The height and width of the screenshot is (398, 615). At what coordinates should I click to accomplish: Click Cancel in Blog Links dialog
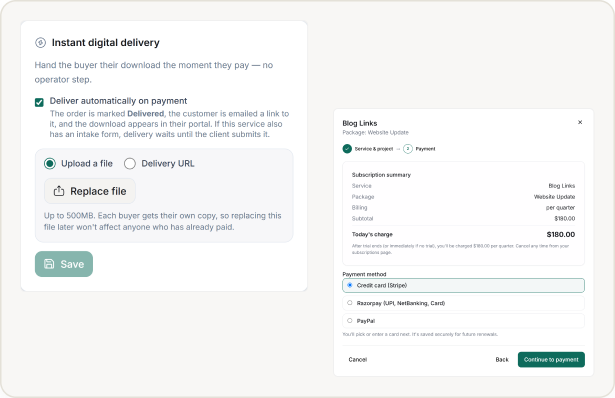(358, 360)
